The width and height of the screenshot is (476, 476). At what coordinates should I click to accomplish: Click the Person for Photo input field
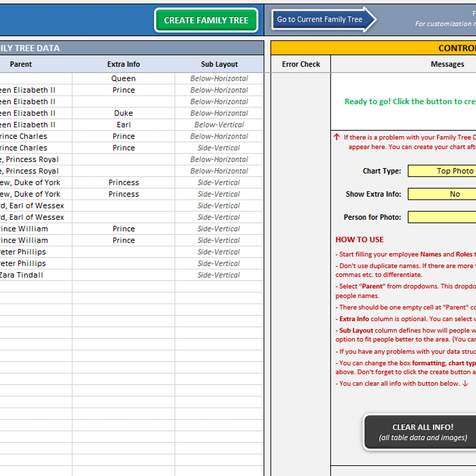(442, 217)
